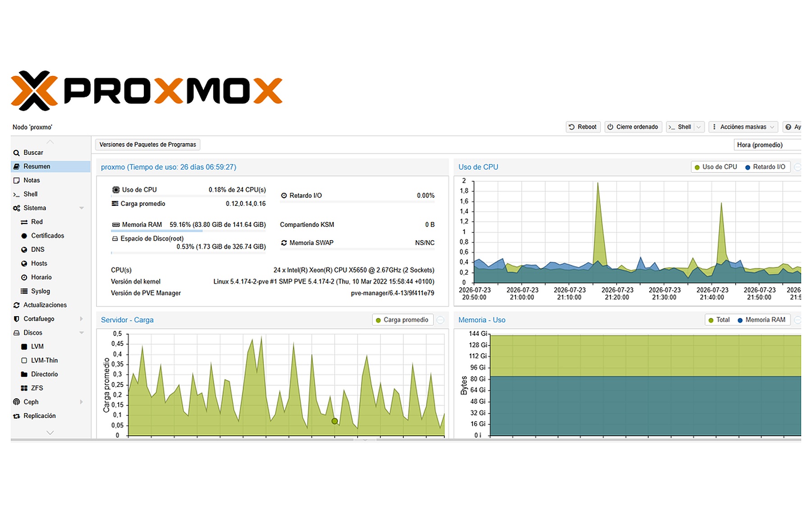Open the LVM square icon
This screenshot has width=812, height=508.
click(x=24, y=347)
